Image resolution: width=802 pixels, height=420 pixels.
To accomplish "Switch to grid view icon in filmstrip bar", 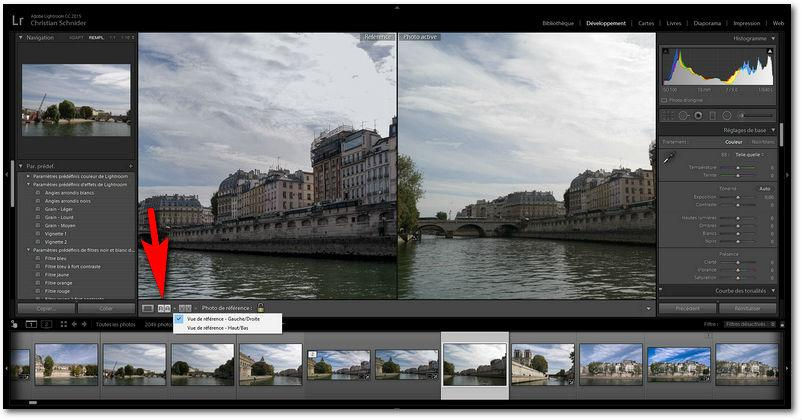I will [63, 324].
